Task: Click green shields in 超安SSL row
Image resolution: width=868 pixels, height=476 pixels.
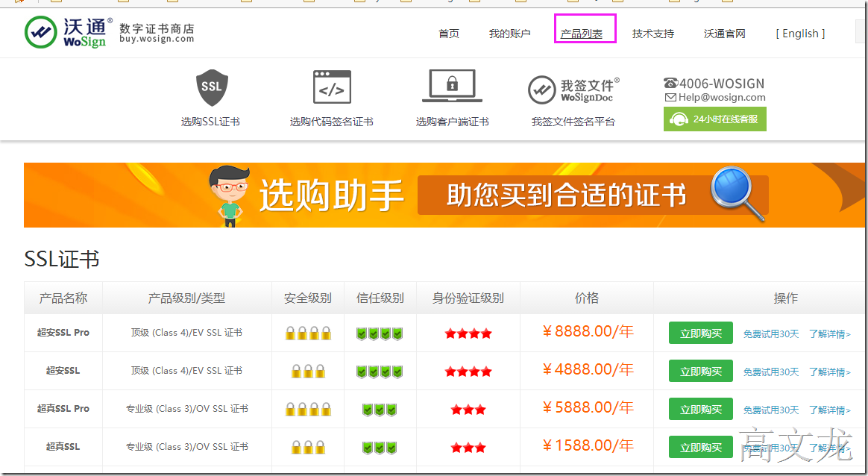Action: pos(380,372)
